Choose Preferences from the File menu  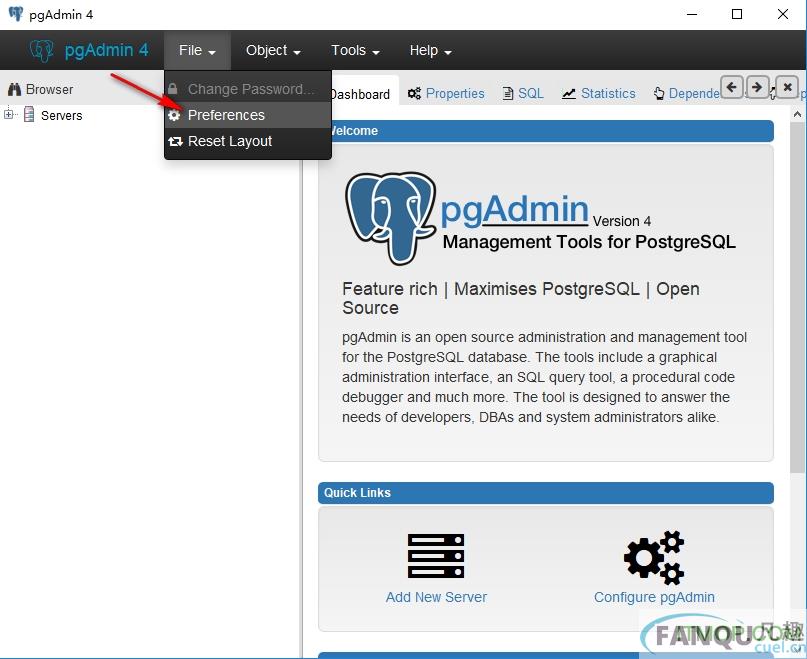pyautogui.click(x=248, y=115)
